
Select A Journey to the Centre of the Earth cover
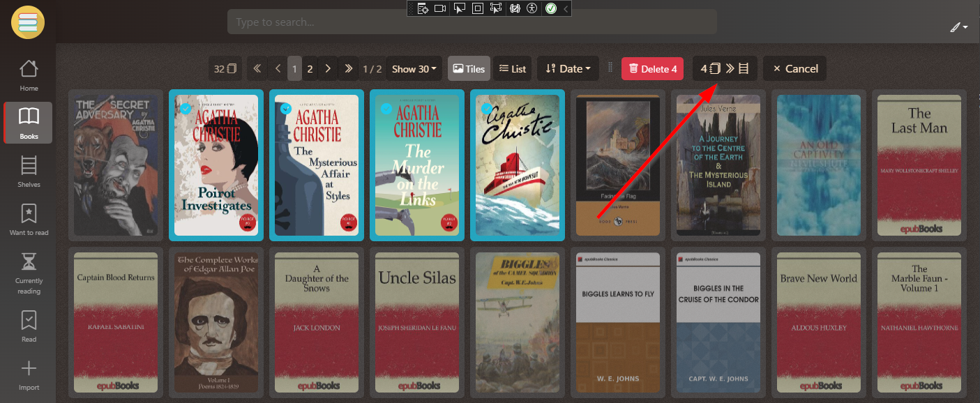coord(718,165)
